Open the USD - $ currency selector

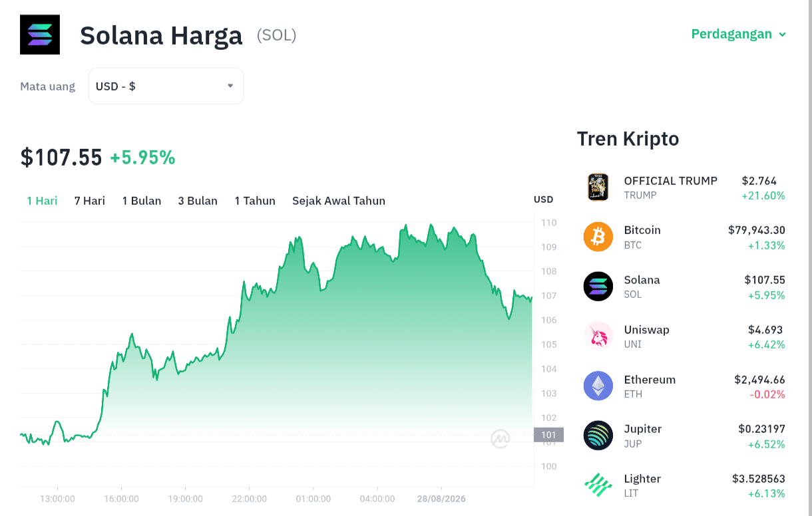click(x=166, y=86)
